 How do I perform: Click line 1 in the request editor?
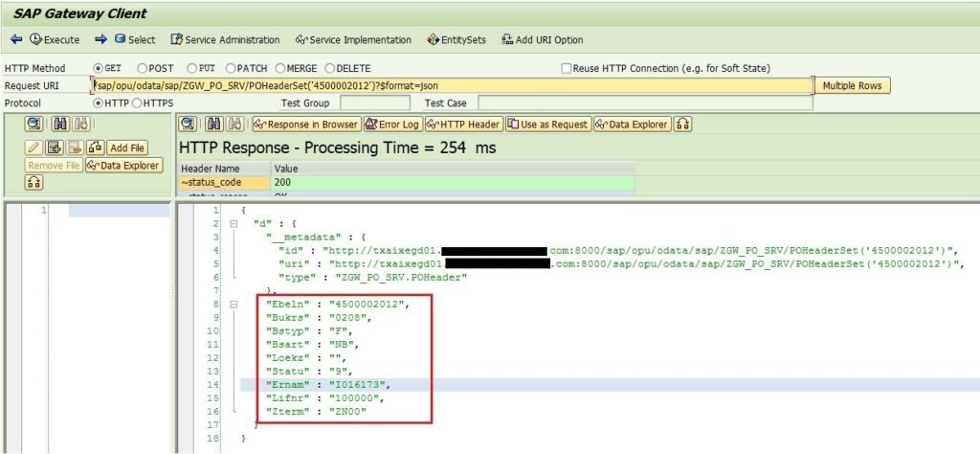tap(119, 210)
